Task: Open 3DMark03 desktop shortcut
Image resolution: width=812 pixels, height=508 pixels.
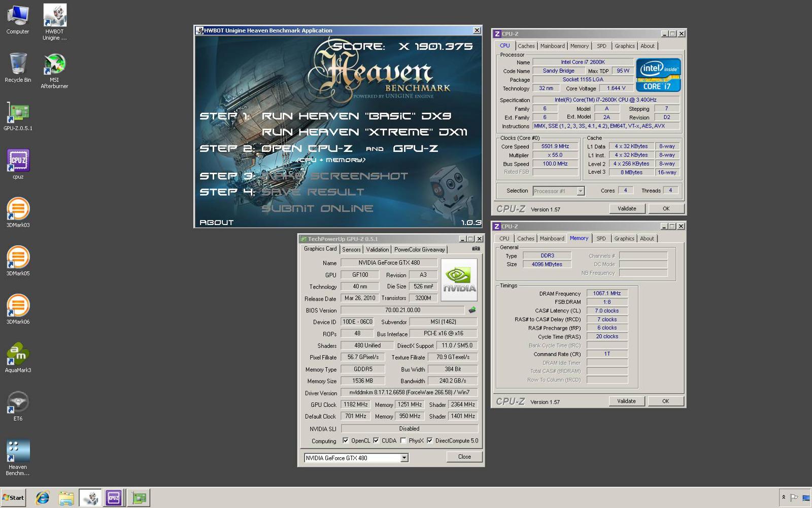Action: click(x=18, y=212)
